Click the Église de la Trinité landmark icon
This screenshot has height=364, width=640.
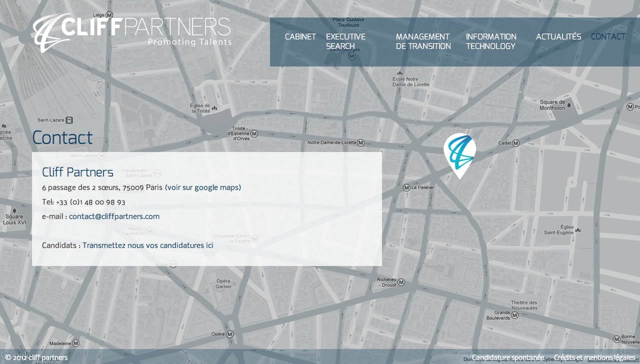[x=214, y=108]
